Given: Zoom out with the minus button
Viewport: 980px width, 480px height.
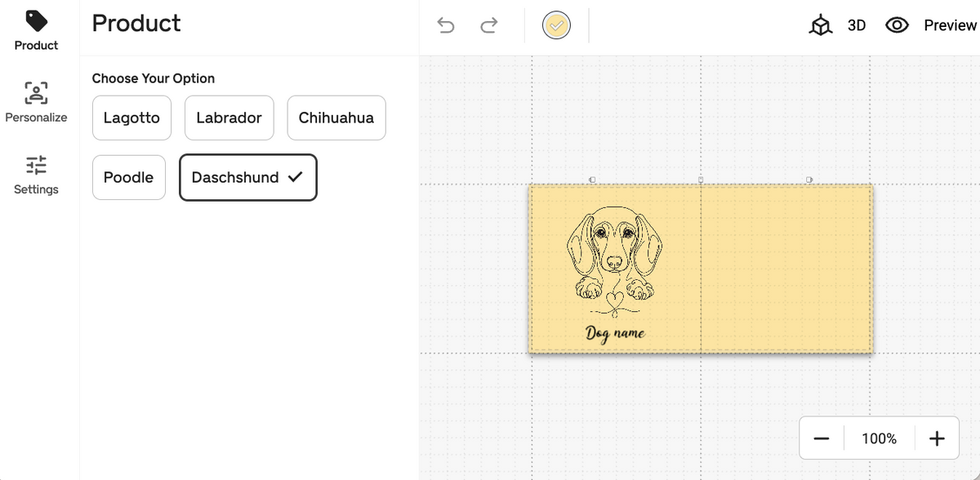Looking at the screenshot, I should coord(822,438).
